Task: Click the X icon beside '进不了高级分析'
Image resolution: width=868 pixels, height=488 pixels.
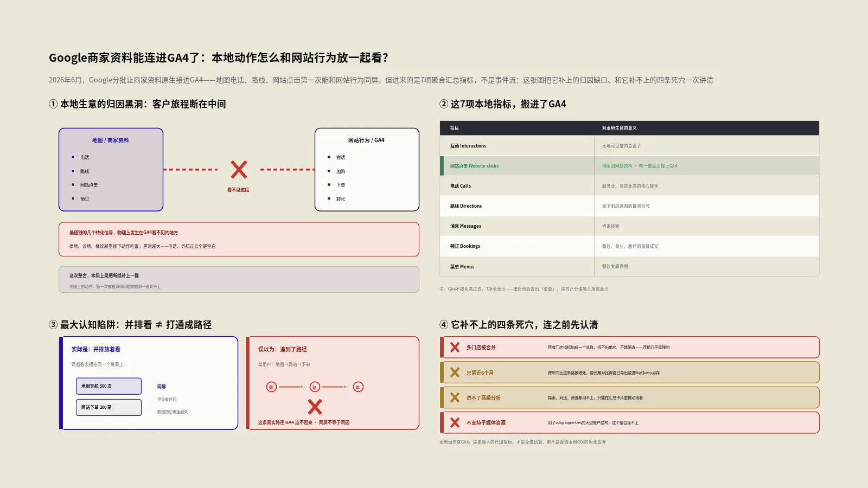Action: (455, 397)
